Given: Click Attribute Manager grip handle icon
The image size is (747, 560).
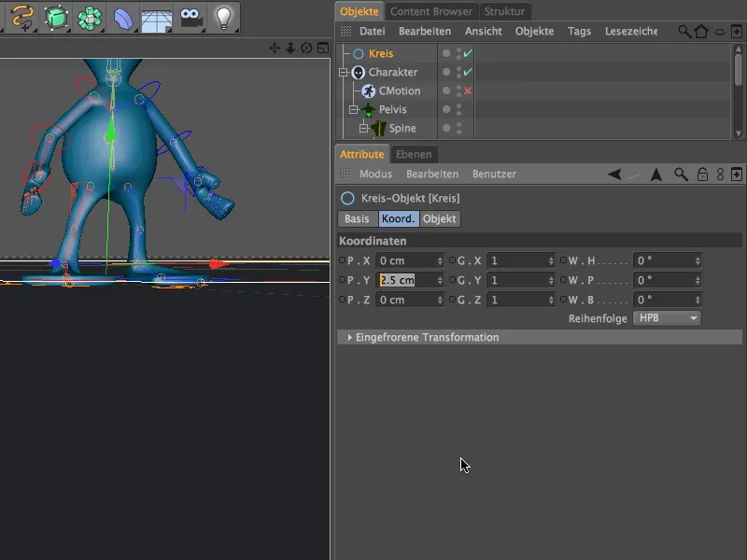Looking at the screenshot, I should coord(345,174).
